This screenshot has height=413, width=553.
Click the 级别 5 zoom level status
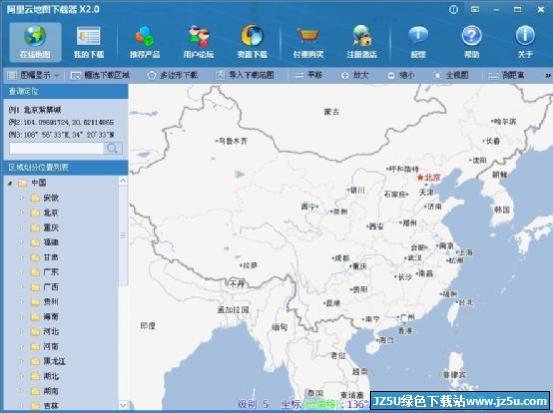click(253, 404)
